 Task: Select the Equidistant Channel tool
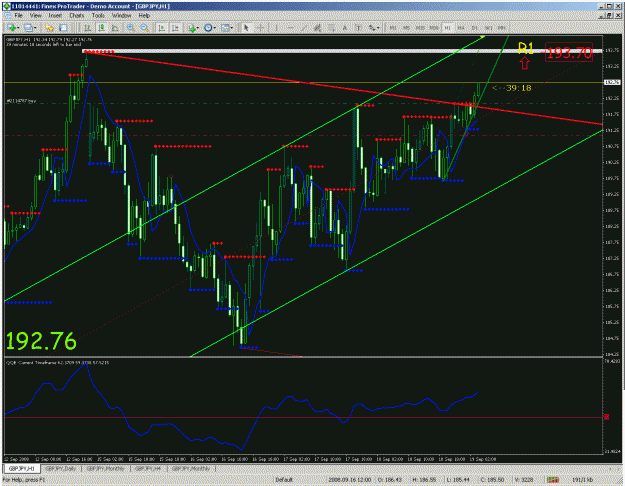point(318,28)
